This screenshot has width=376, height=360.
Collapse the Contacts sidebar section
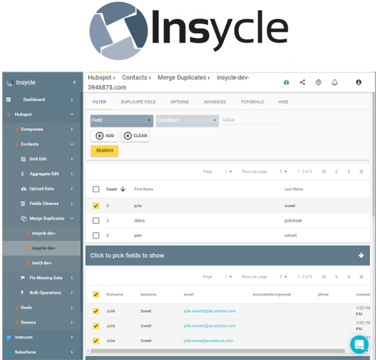(x=72, y=144)
